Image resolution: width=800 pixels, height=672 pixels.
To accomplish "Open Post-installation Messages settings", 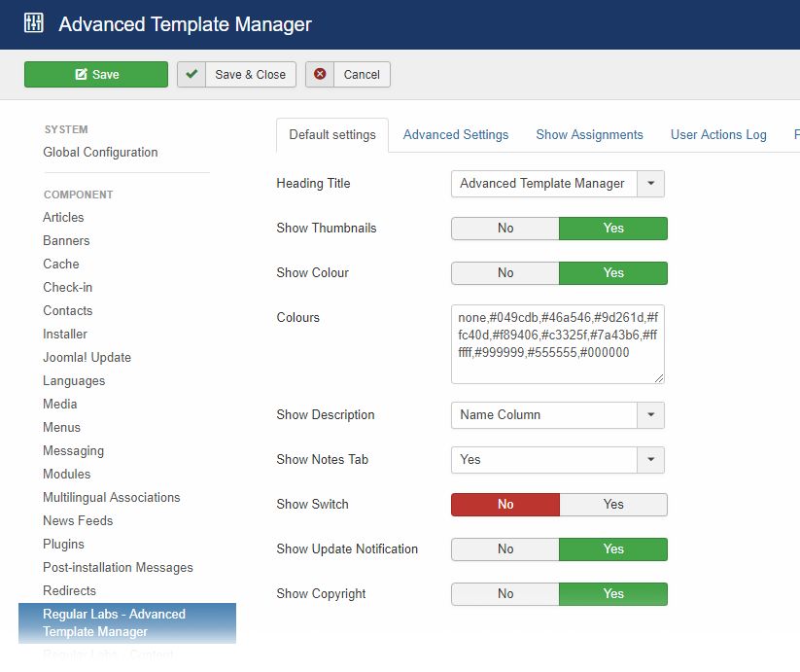I will [118, 567].
